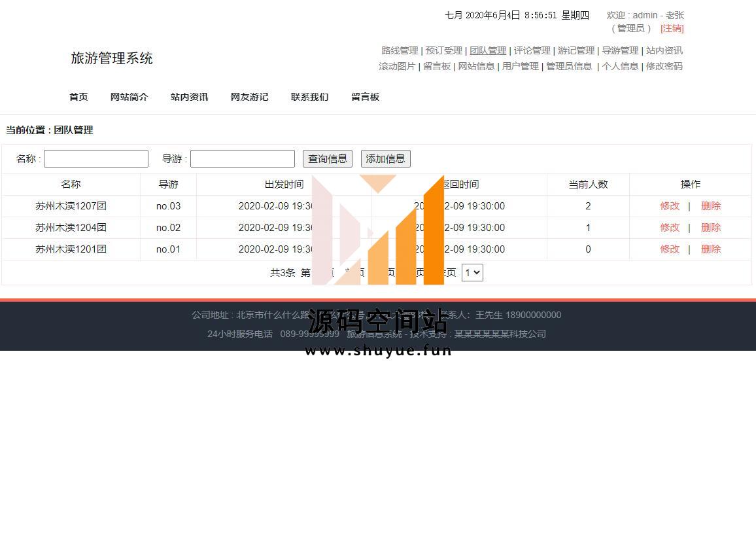Select team name 苏州木渎1207团

(71, 206)
